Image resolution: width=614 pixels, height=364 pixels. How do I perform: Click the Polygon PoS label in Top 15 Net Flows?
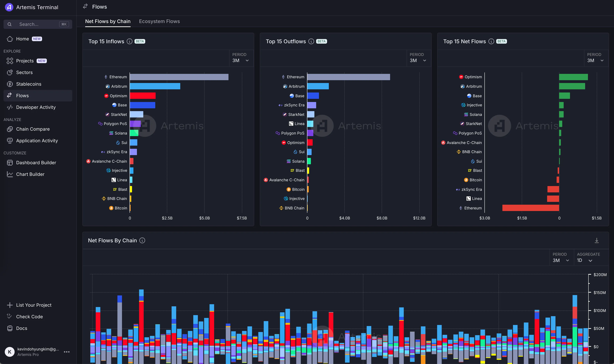[470, 133]
